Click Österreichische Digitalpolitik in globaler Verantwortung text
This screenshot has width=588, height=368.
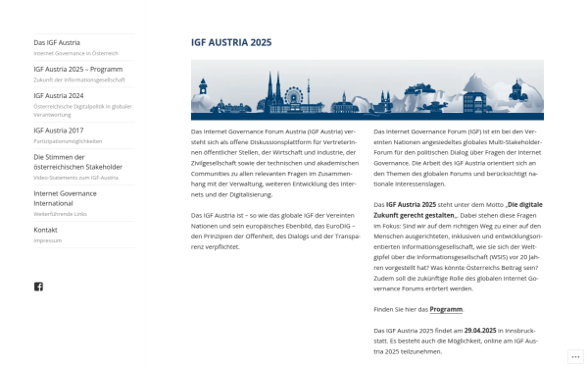pyautogui.click(x=83, y=110)
